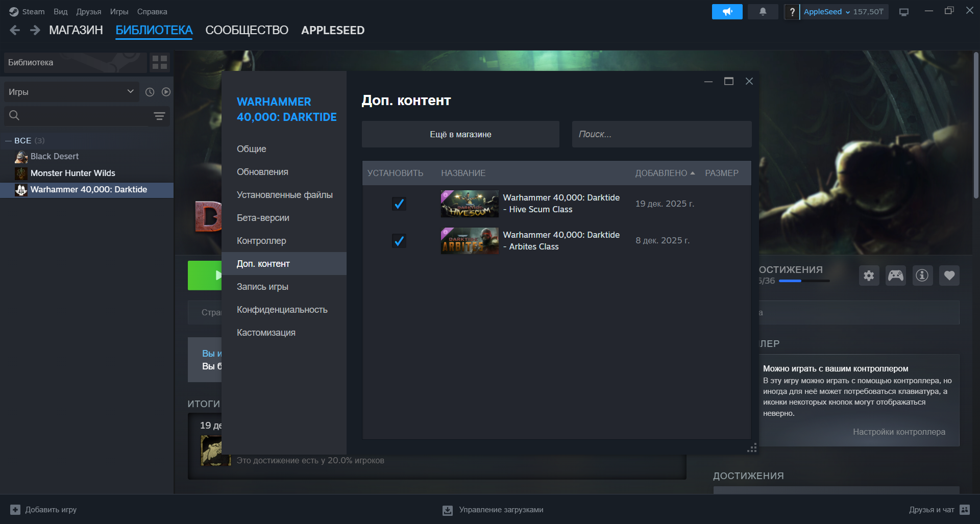
Task: Click Добавить игру label
Action: [51, 509]
